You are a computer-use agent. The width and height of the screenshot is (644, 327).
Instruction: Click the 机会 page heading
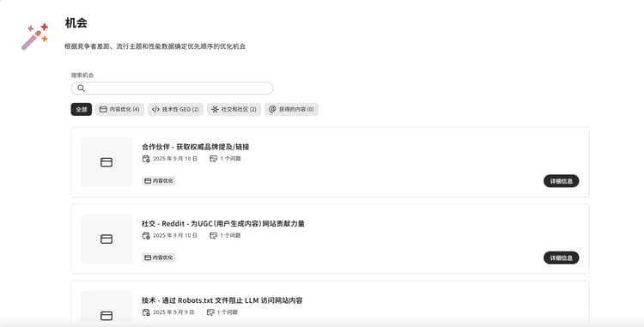pos(76,22)
